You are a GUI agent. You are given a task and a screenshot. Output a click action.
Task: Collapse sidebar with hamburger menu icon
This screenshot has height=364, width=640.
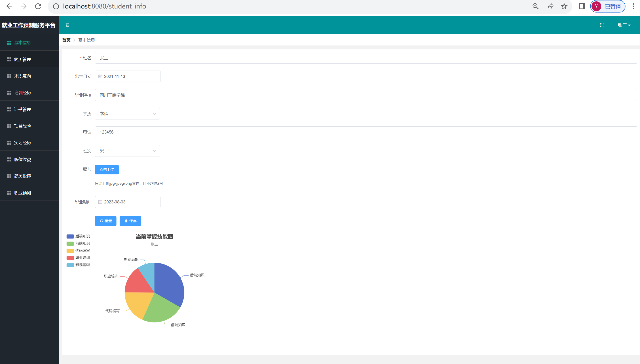(67, 25)
